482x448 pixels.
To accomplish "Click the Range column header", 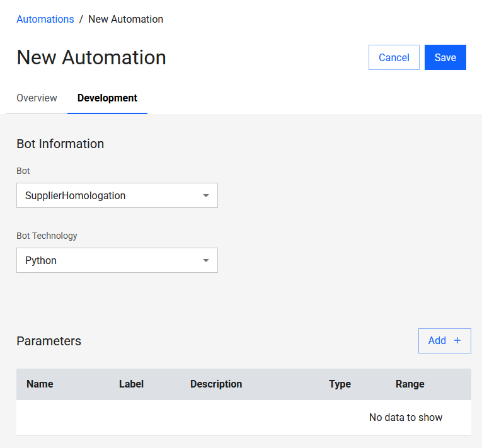I will click(x=410, y=384).
